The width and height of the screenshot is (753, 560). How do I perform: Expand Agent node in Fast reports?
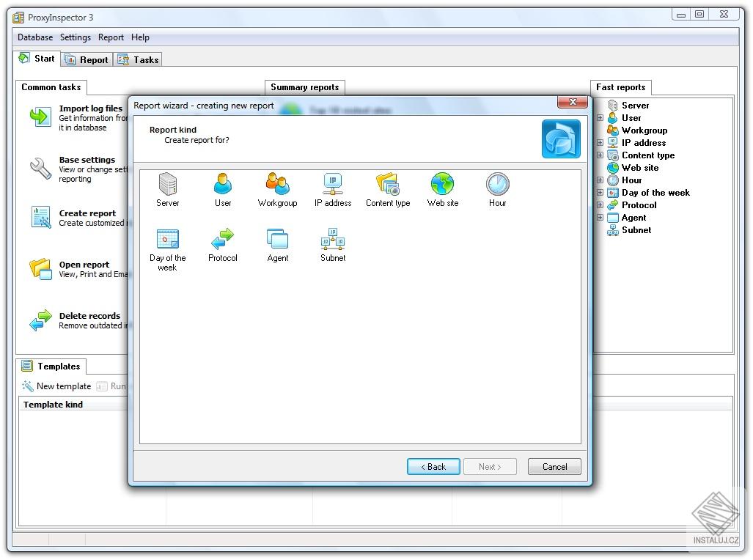click(x=600, y=218)
